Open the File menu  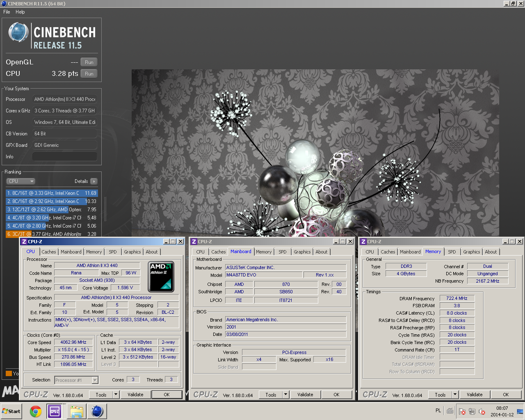click(7, 12)
